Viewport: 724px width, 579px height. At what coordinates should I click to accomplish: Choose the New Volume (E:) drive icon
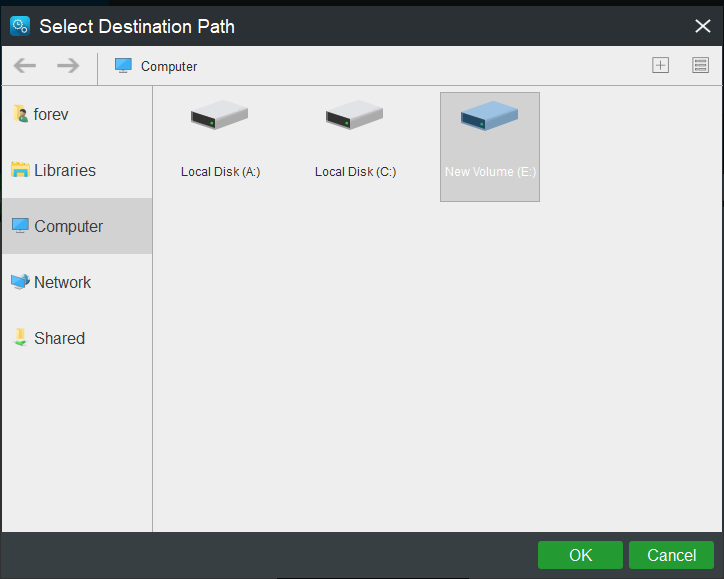(x=489, y=117)
